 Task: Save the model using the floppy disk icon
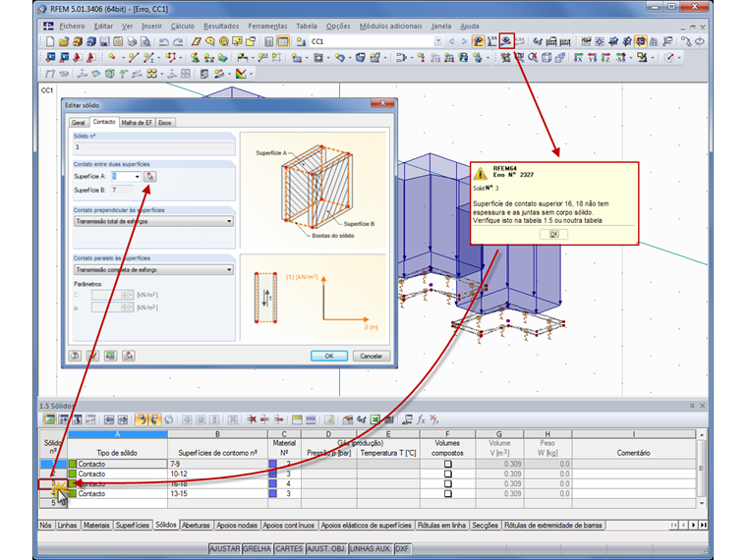coord(105,42)
